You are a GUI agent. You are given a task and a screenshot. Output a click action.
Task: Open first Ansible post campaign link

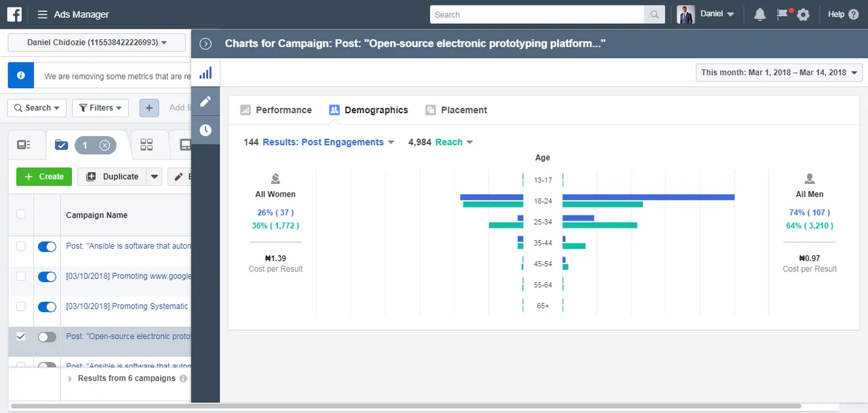(128, 246)
